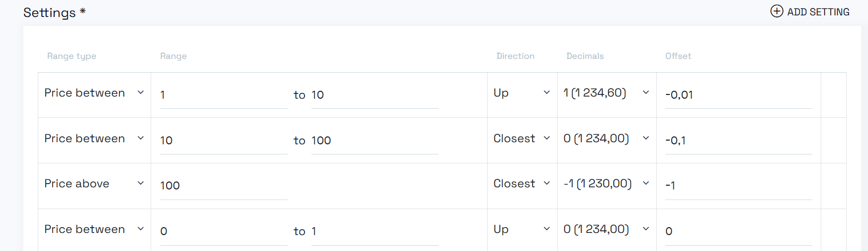868x251 pixels.
Task: Click the range end field containing 100
Action: pos(375,141)
